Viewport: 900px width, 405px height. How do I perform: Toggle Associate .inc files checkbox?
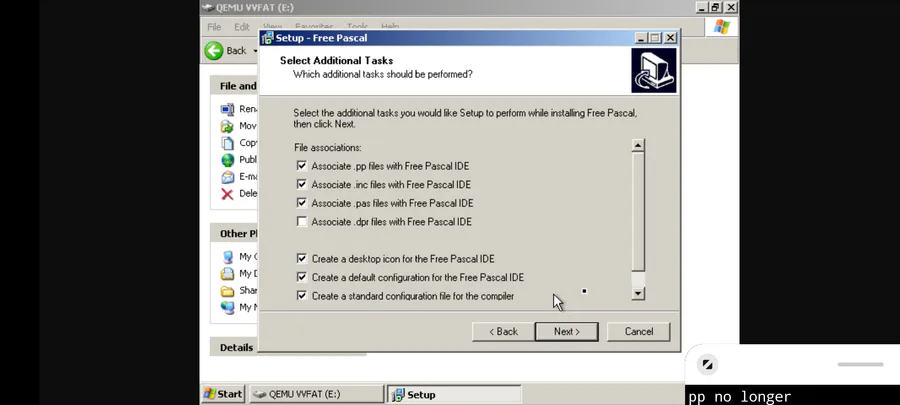302,184
